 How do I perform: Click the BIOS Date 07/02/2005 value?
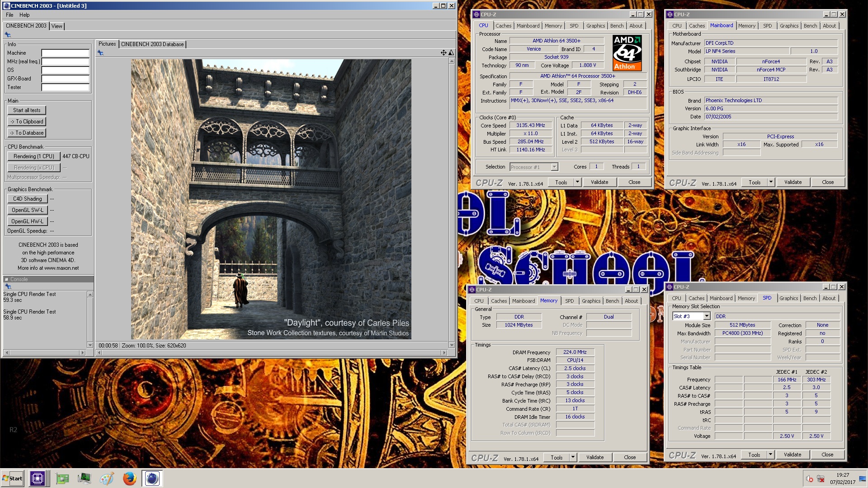pos(771,117)
